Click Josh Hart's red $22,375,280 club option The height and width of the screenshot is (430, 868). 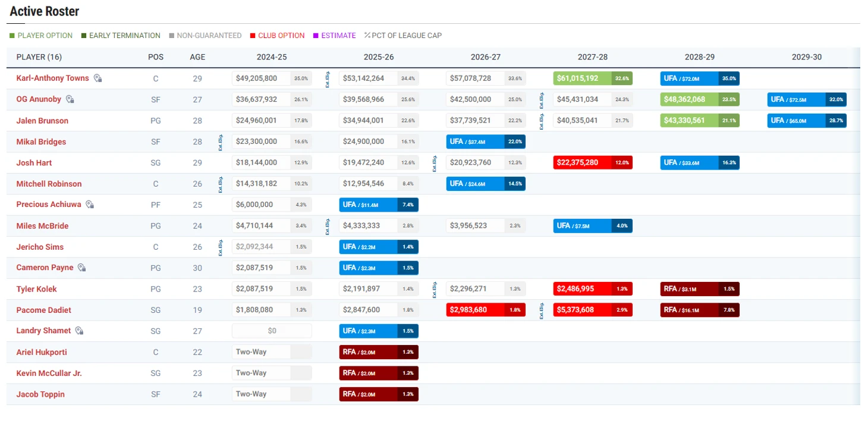[x=593, y=162]
